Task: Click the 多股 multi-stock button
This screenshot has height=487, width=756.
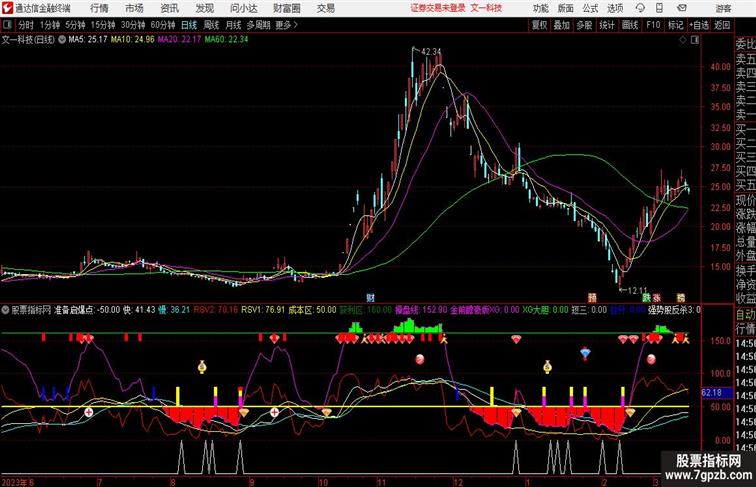Action: click(x=584, y=25)
